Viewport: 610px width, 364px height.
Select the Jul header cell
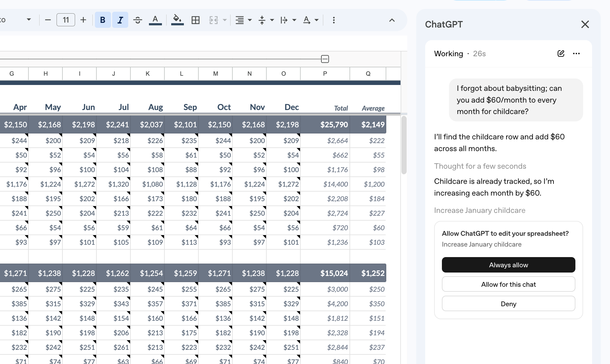[113, 107]
